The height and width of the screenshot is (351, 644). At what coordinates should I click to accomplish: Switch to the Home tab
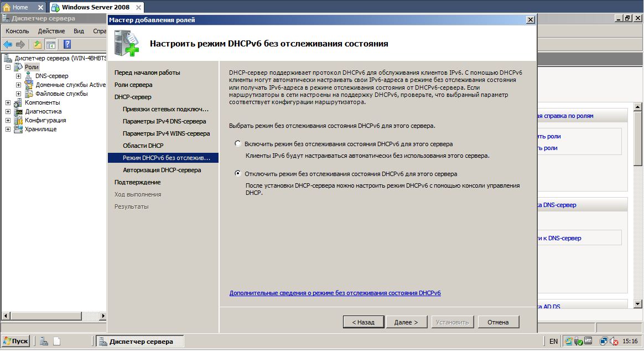(24, 7)
